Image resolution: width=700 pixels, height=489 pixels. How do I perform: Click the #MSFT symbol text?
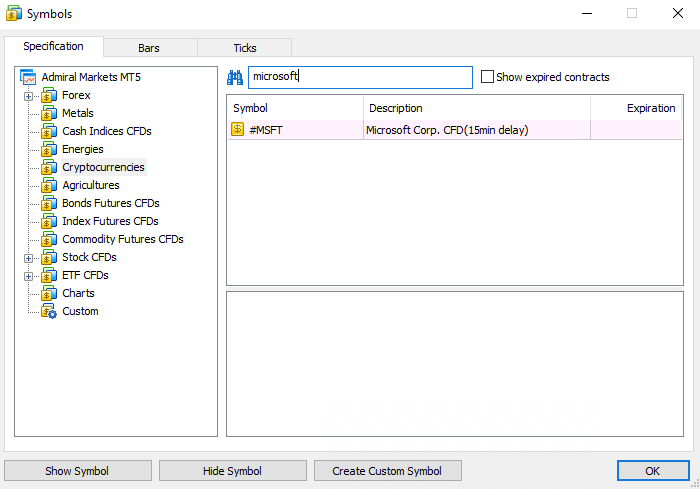266,130
